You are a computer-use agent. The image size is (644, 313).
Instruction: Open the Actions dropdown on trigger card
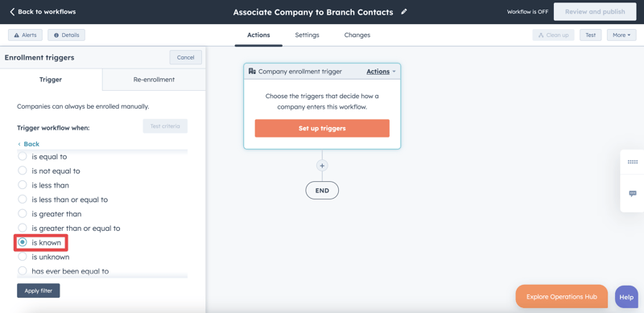coord(381,72)
